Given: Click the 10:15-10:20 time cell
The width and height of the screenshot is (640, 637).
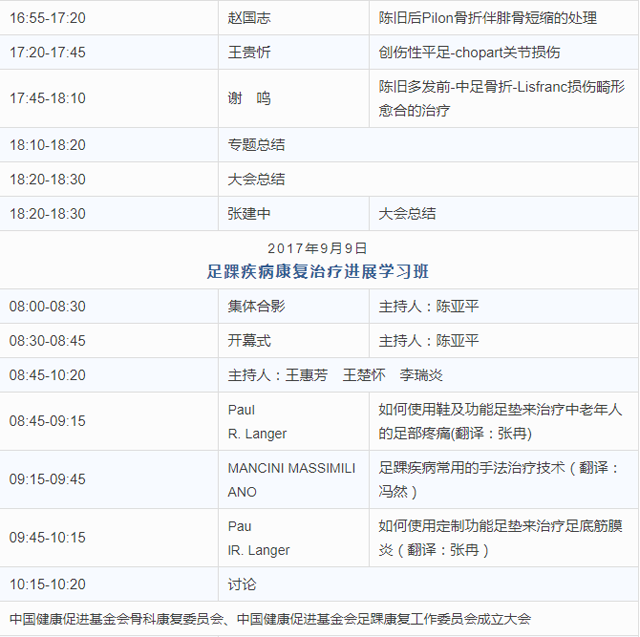Looking at the screenshot, I should 48,584.
